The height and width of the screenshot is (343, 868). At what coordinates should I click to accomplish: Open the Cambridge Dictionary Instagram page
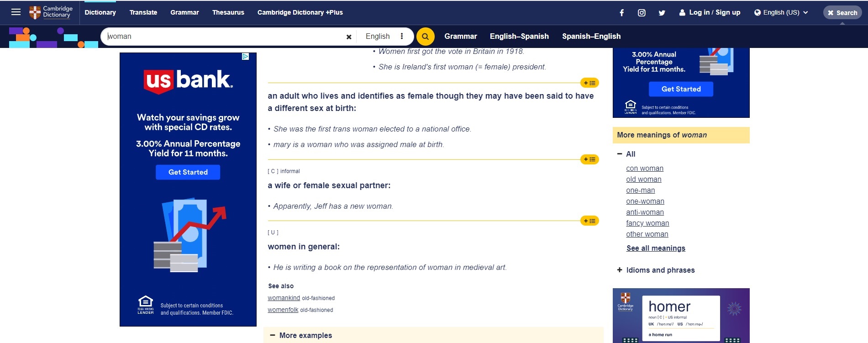pos(642,13)
